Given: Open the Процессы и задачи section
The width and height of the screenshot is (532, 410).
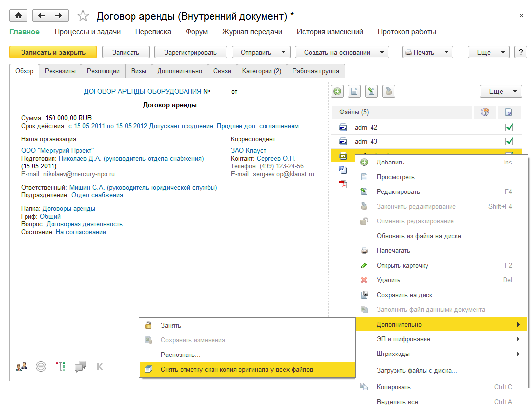Looking at the screenshot, I should pos(88,32).
